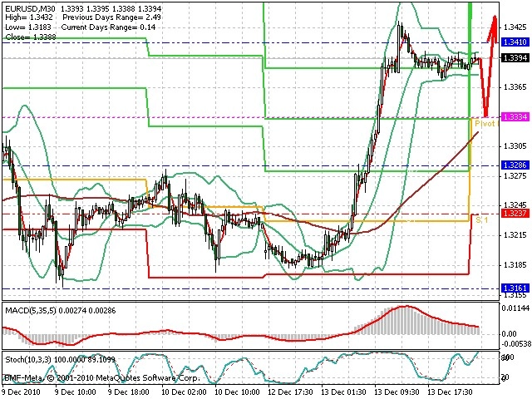The width and height of the screenshot is (532, 399).
Task: Click the 9 Dec 2010 time axis label
Action: (x=21, y=392)
